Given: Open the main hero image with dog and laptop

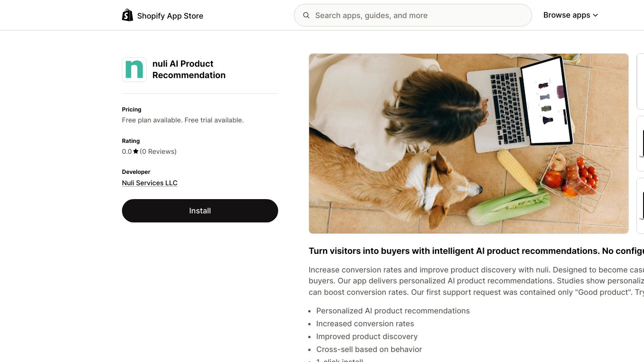Looking at the screenshot, I should point(469,143).
